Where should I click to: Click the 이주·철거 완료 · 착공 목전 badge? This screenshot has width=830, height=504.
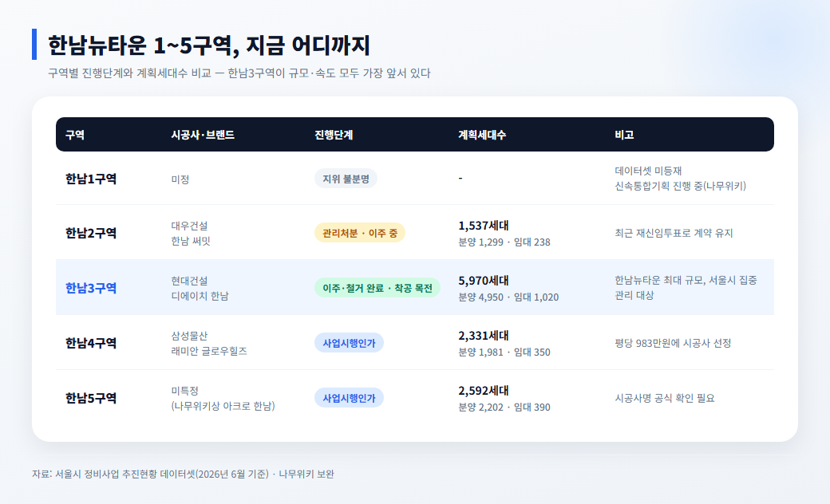point(377,288)
